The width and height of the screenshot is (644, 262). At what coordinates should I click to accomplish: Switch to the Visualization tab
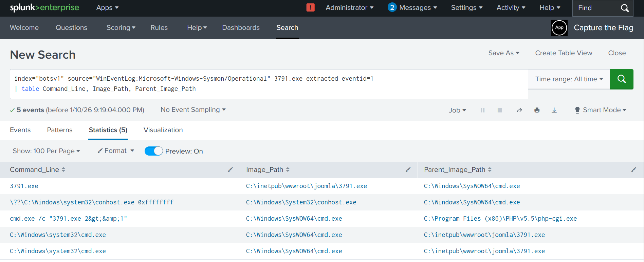(x=163, y=130)
